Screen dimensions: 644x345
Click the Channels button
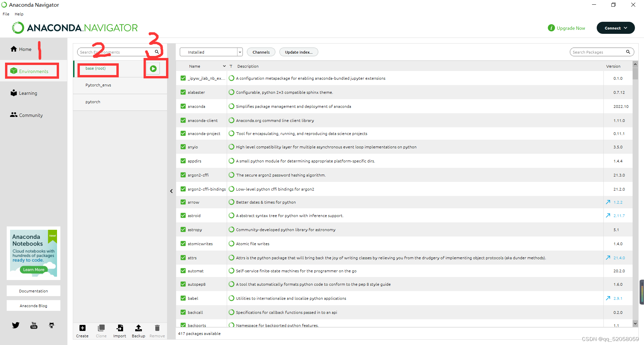tap(261, 52)
